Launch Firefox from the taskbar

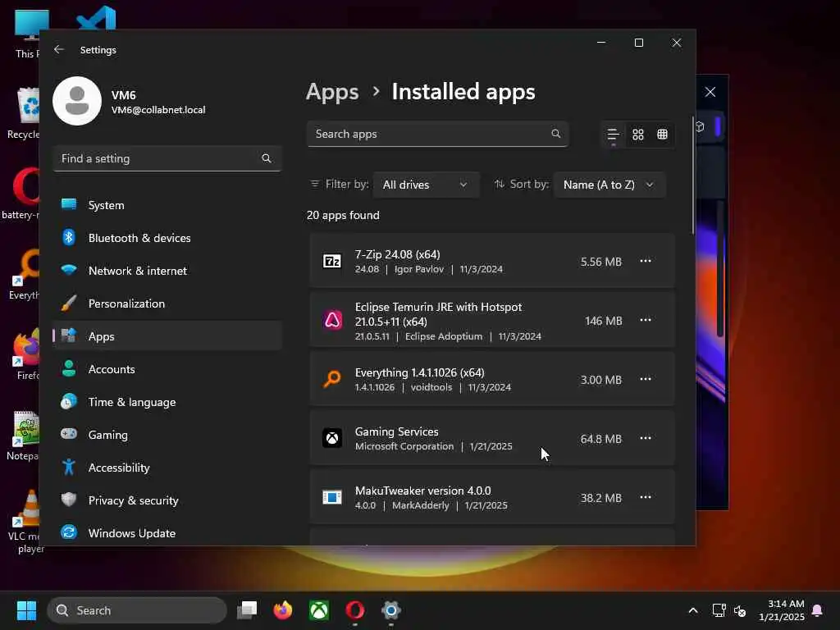[283, 610]
